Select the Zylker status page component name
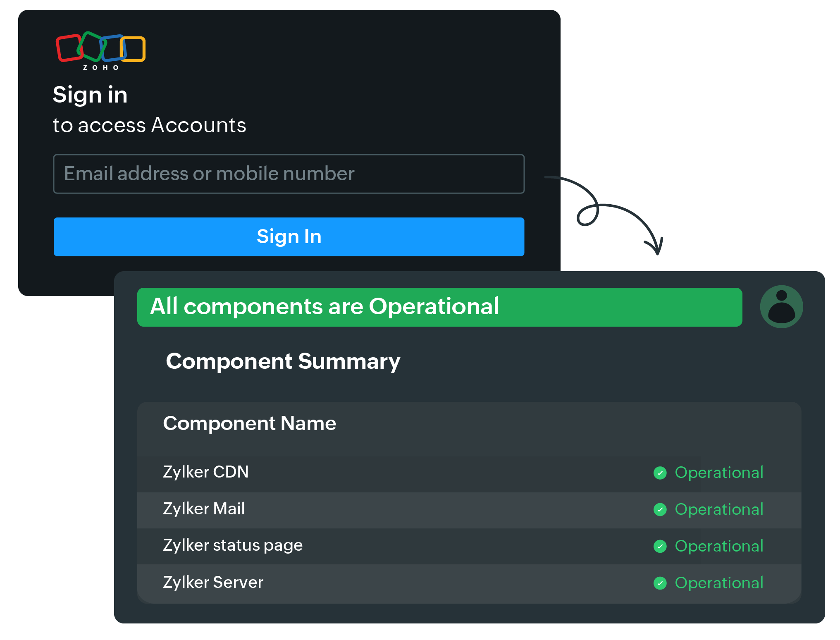The height and width of the screenshot is (640, 840). 233,545
